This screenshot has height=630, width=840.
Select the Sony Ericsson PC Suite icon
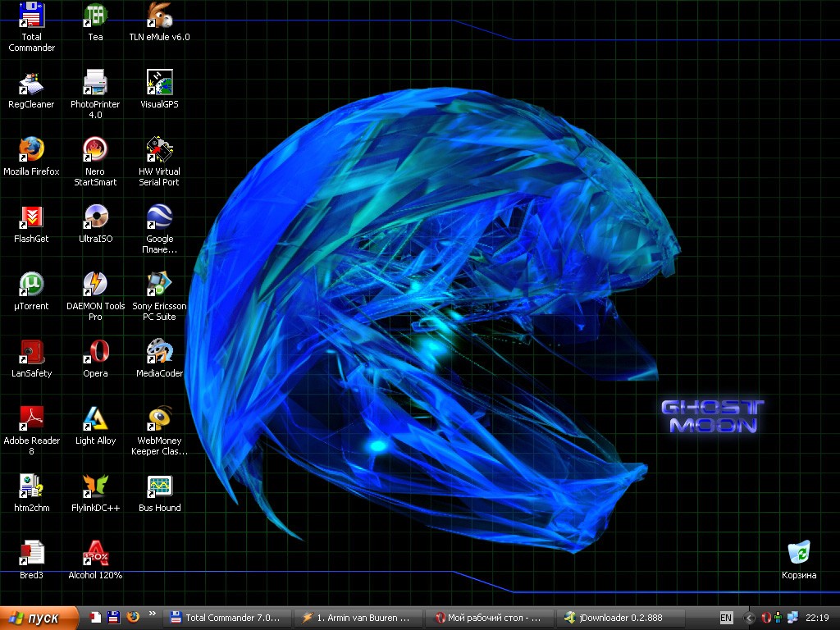159,285
